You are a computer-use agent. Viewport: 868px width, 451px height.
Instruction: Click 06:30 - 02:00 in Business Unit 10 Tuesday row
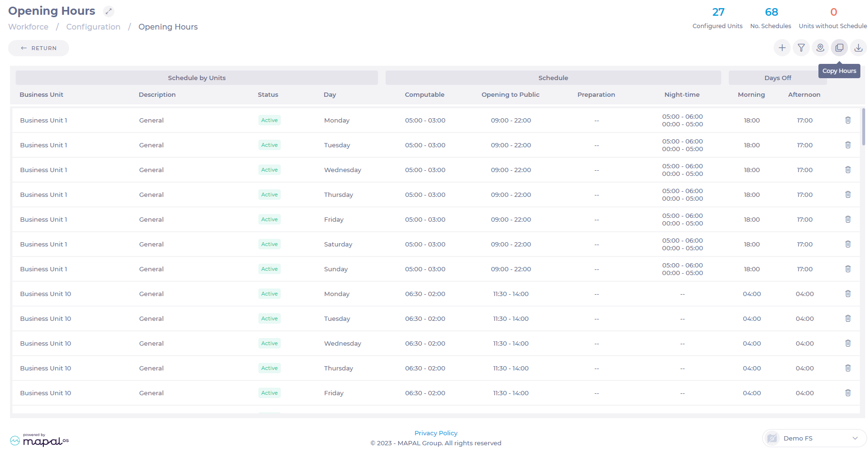tap(425, 318)
